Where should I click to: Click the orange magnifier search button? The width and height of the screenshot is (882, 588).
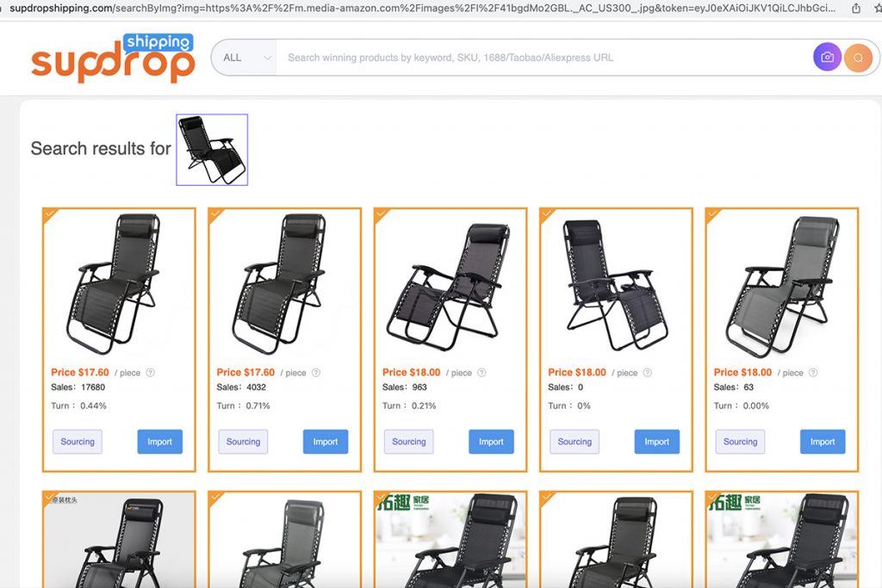point(858,58)
